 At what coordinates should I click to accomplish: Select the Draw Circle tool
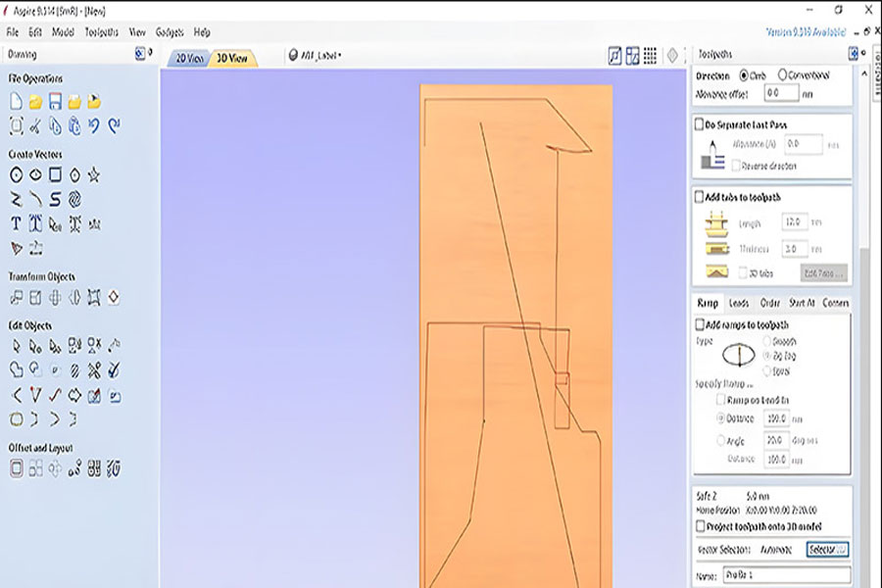point(17,175)
